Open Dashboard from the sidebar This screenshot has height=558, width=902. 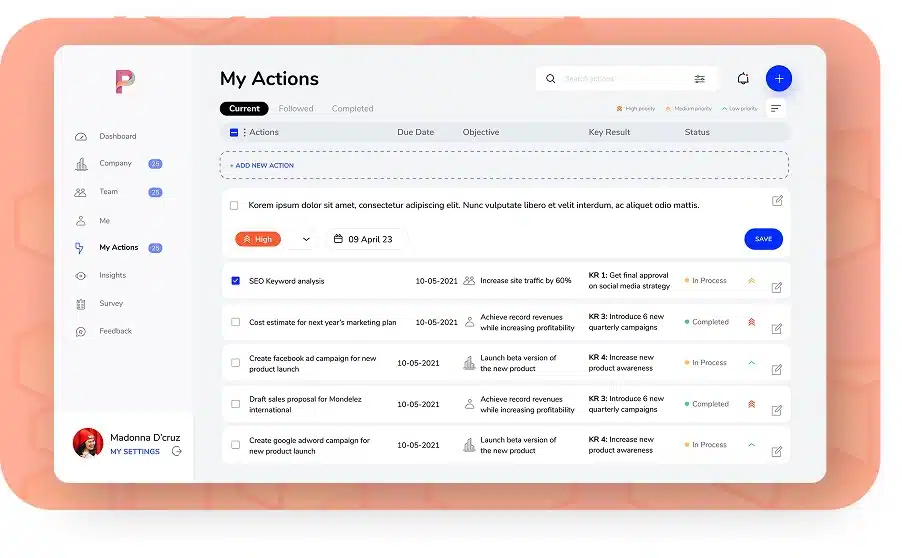(117, 136)
